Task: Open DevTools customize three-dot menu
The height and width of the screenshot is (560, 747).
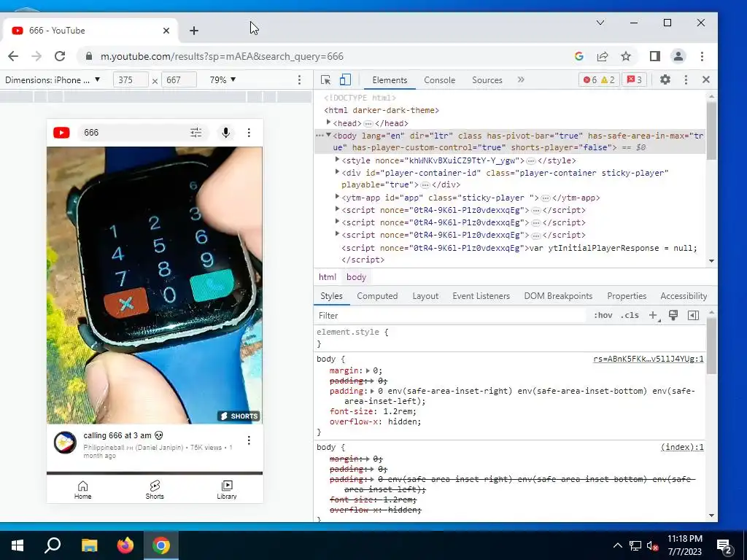Action: [686, 79]
